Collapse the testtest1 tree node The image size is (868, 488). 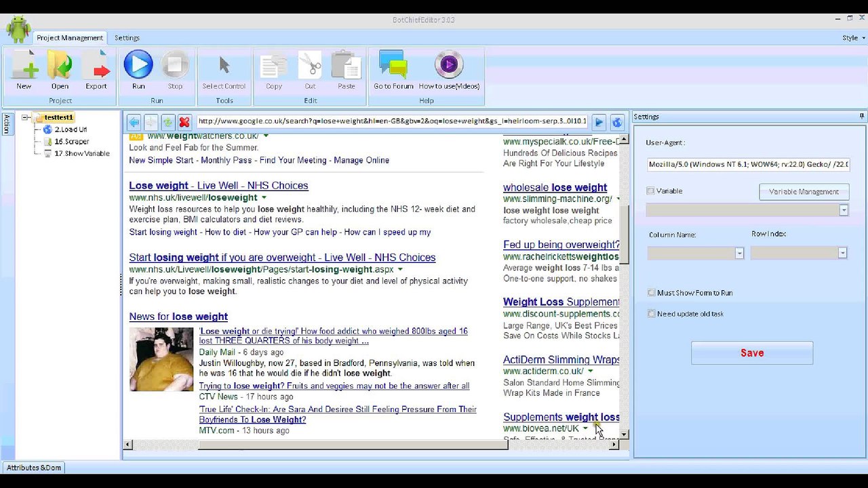click(25, 117)
